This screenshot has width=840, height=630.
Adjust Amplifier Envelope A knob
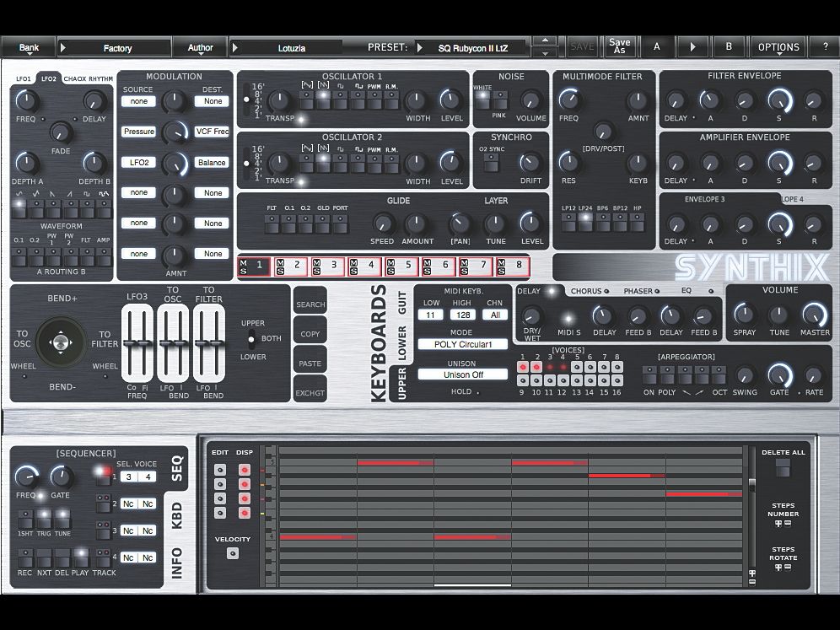[x=710, y=163]
